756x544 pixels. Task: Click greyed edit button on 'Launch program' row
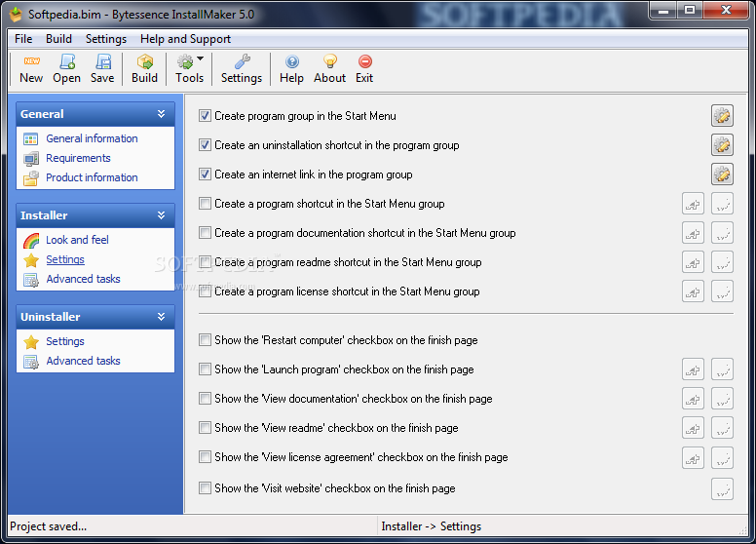pos(722,369)
